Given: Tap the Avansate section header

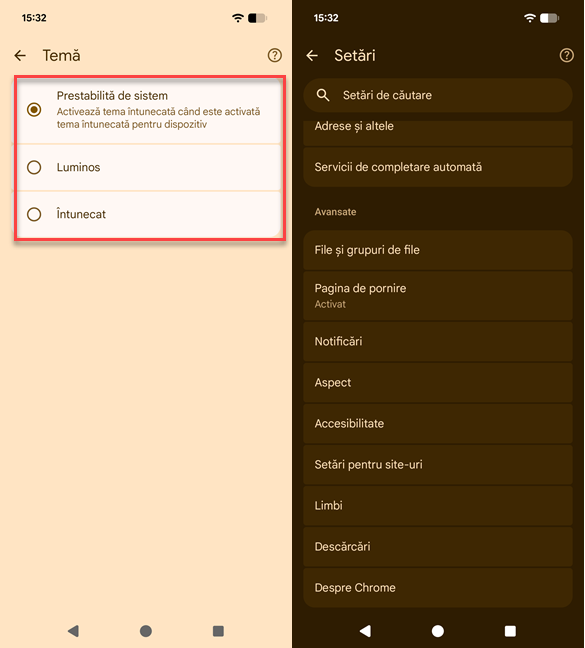Looking at the screenshot, I should pos(335,212).
